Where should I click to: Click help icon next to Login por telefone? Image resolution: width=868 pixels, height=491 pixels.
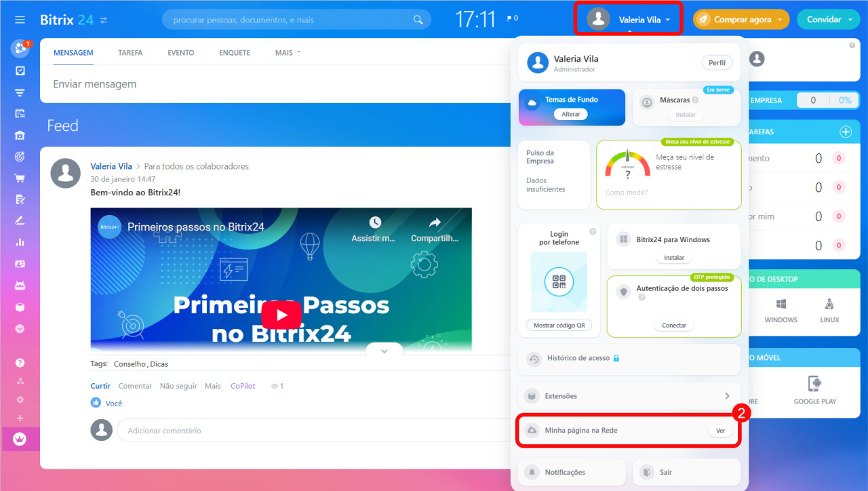point(593,231)
